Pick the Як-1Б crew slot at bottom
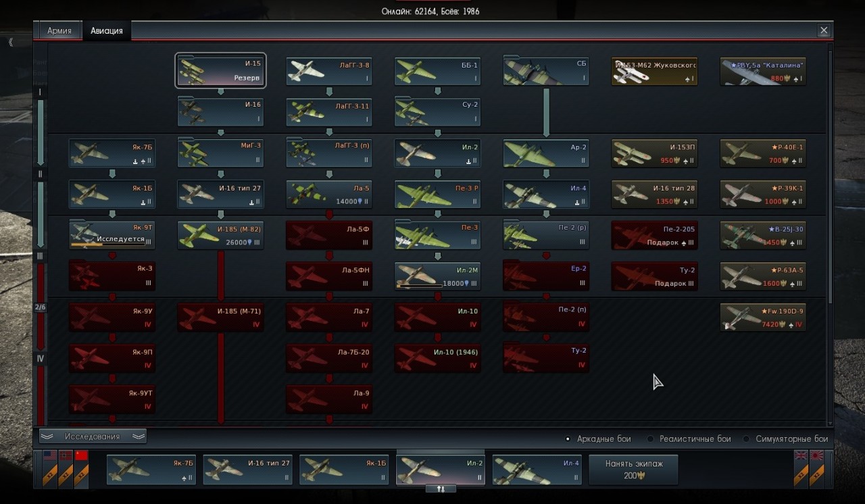Image resolution: width=865 pixels, height=504 pixels. (x=343, y=470)
